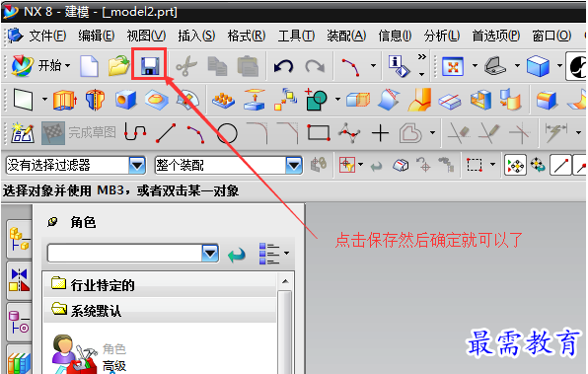Image resolution: width=588 pixels, height=374 pixels.
Task: Open dropdown arrow beside Unite icon
Action: 337,100
